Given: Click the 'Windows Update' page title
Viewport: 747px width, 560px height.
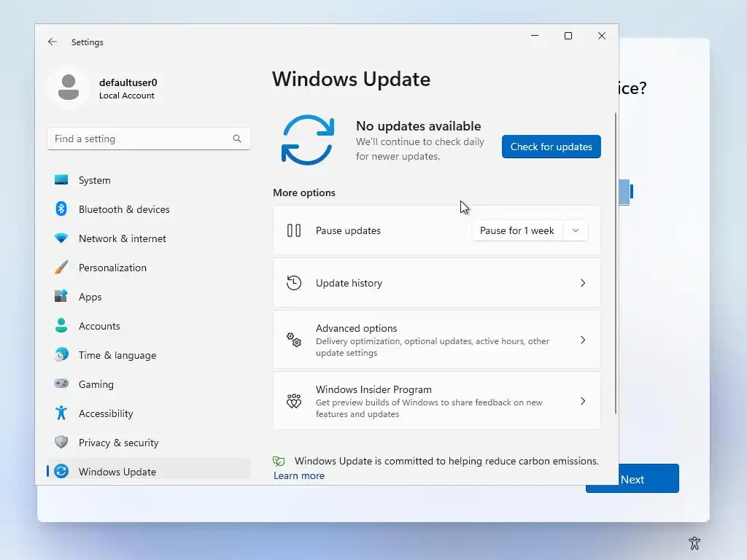Looking at the screenshot, I should coord(351,79).
